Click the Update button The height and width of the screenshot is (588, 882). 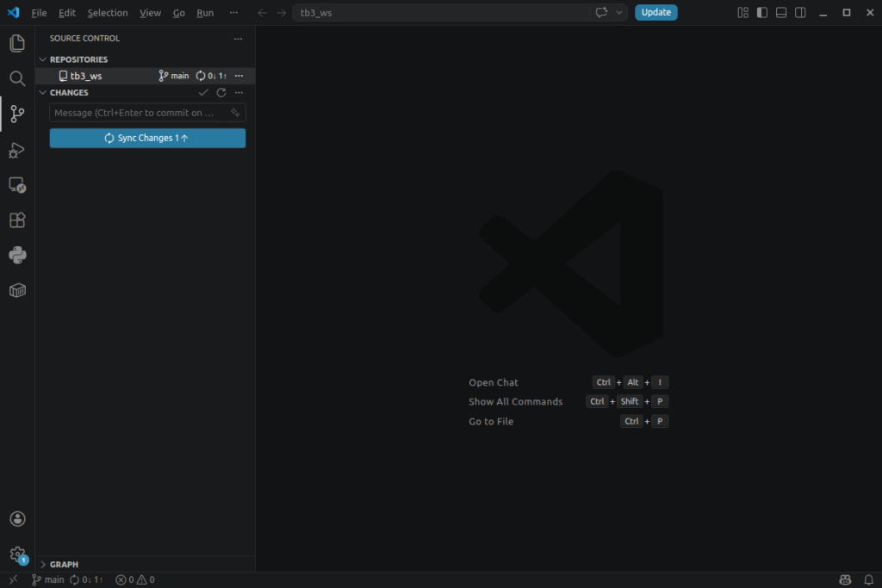[655, 12]
